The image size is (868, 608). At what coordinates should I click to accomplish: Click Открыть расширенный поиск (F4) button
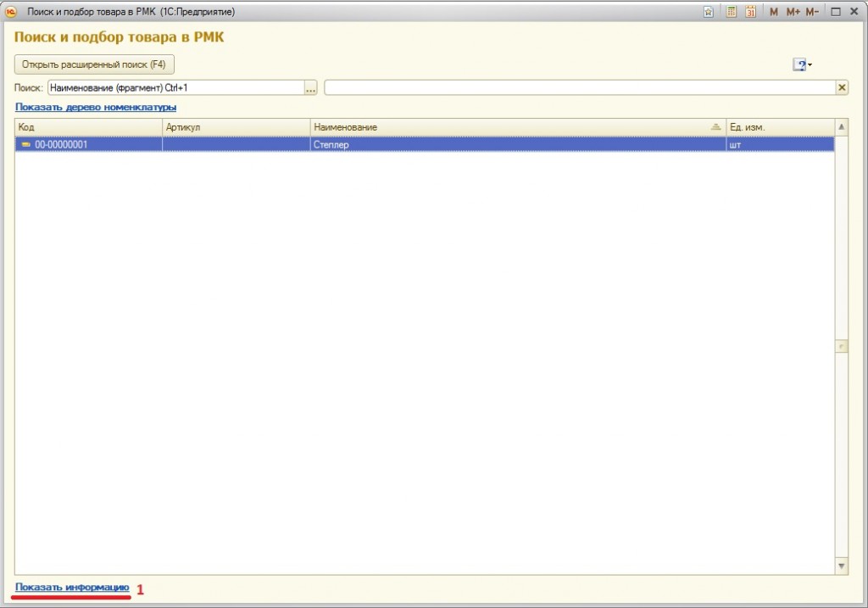[94, 64]
